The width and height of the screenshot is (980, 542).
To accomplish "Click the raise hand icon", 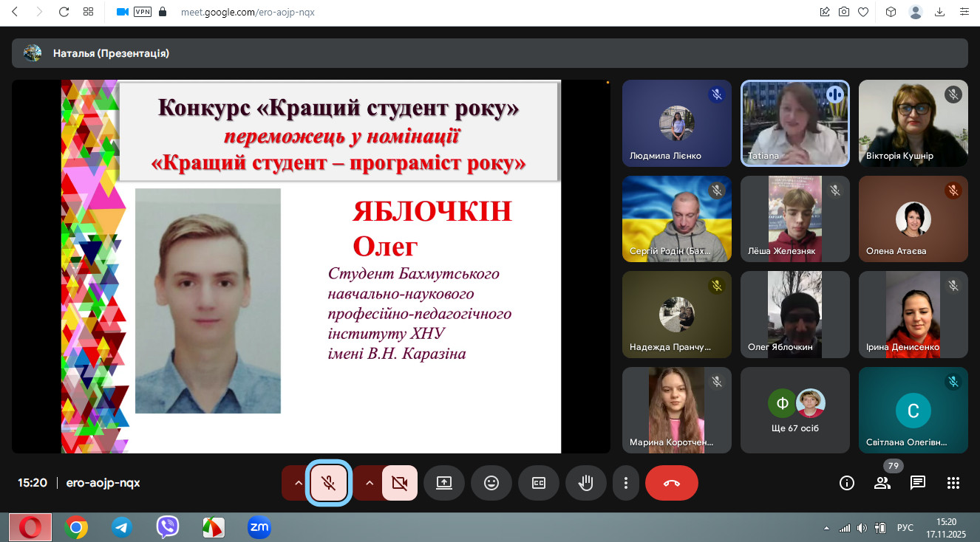I will (x=586, y=483).
